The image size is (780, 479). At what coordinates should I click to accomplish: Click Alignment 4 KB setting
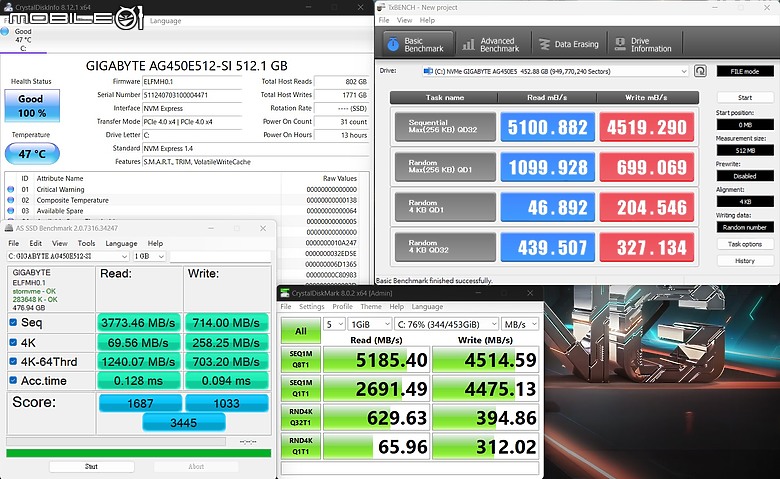745,201
